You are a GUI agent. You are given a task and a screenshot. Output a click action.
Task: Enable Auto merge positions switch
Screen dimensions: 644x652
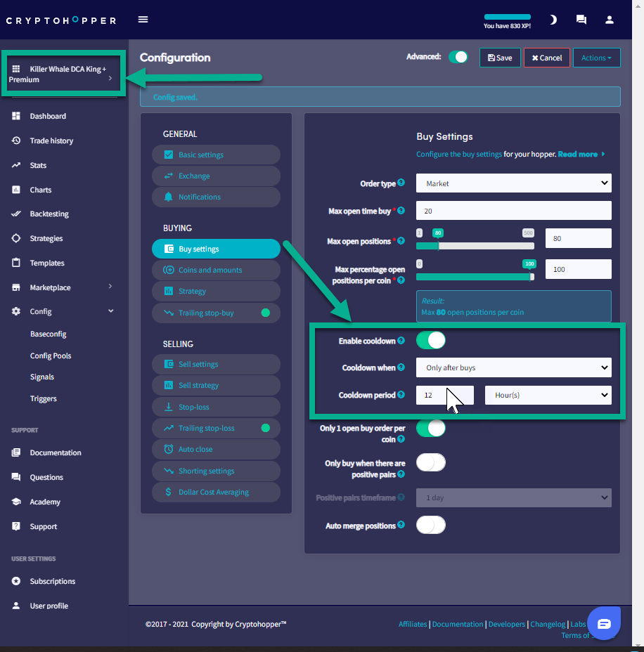pos(430,525)
